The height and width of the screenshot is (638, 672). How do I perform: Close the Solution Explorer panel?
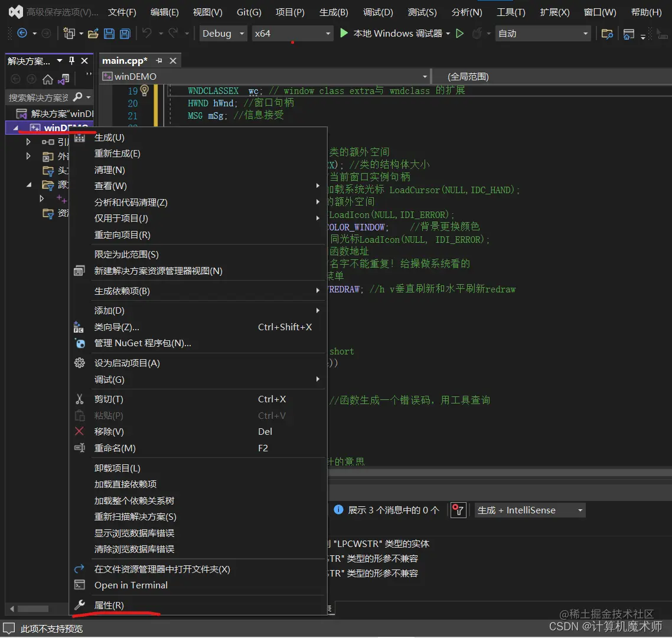tap(84, 61)
